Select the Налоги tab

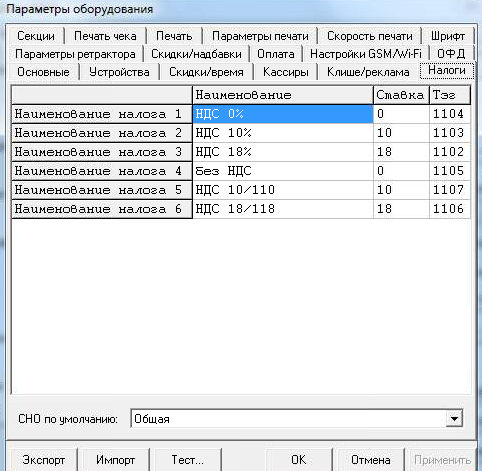point(447,70)
